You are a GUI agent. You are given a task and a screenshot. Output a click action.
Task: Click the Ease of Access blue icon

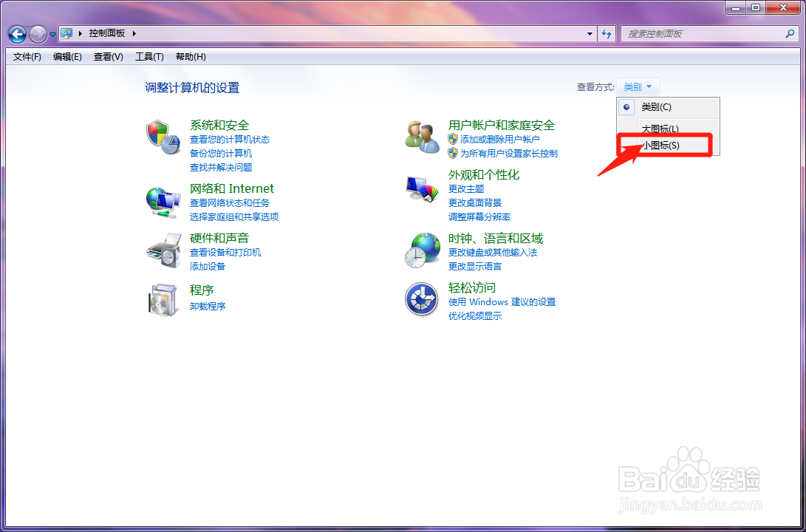coord(422,299)
